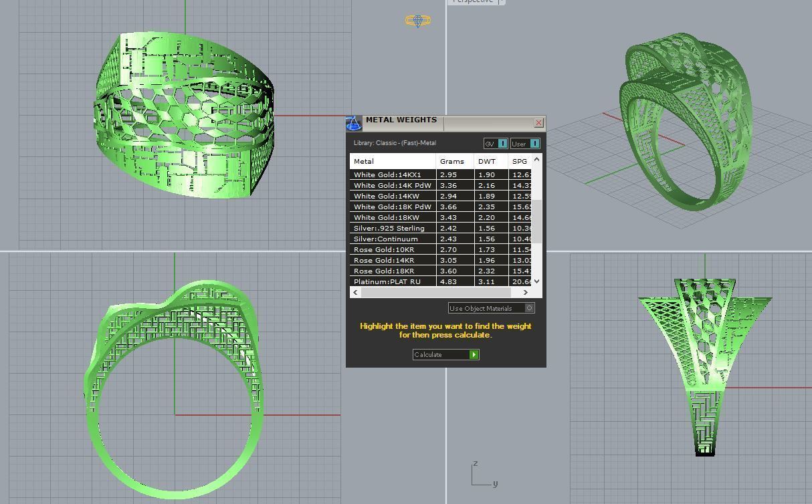The image size is (812, 504).
Task: Select the Silver:.925 Sterling row
Action: pos(441,228)
